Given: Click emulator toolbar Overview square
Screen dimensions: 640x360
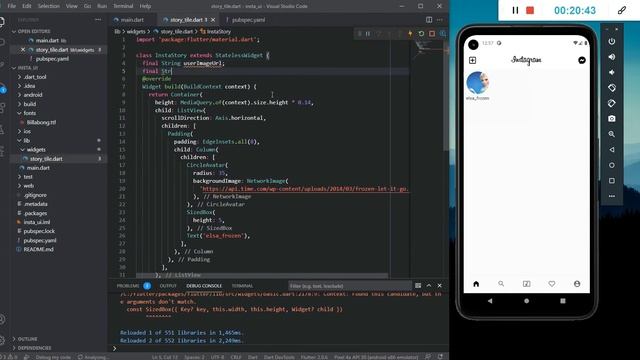Looking at the screenshot, I should tap(611, 180).
